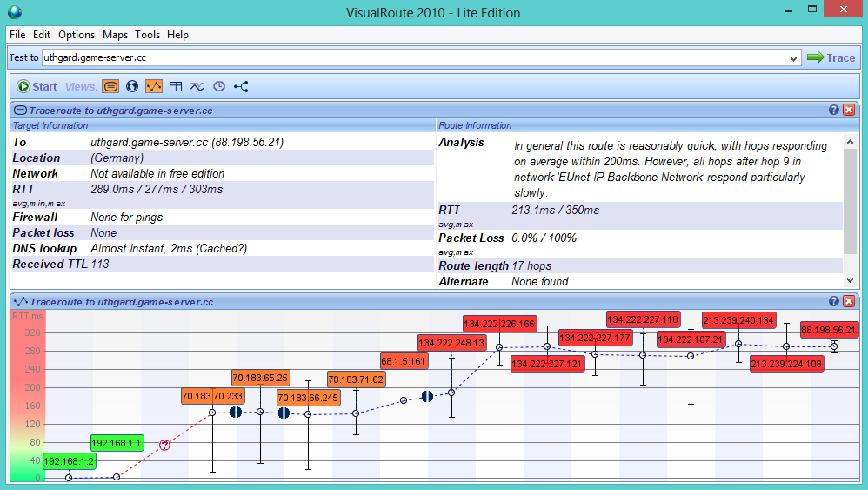Click the 192.168.1.2 hop point on graph
The height and width of the screenshot is (490, 868).
69,477
